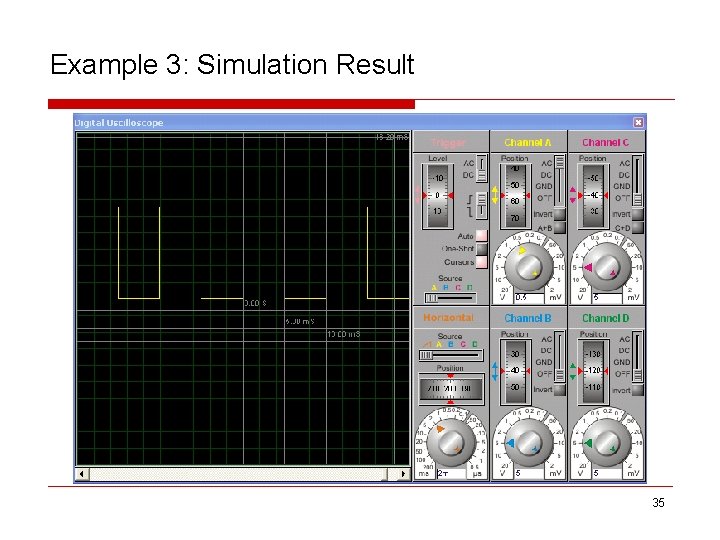Click the Channel C Position thumbwheel

(593, 196)
